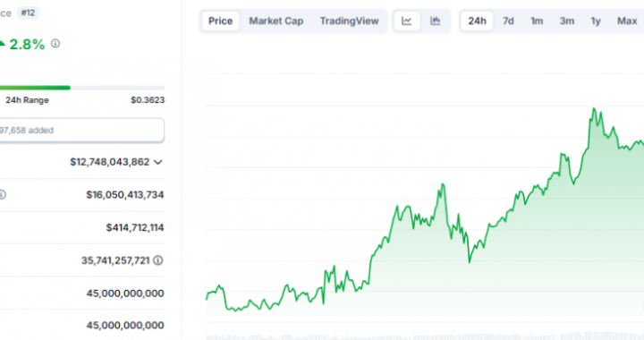The width and height of the screenshot is (644, 340).
Task: Click the $16,050,413,734 value
Action: point(125,195)
